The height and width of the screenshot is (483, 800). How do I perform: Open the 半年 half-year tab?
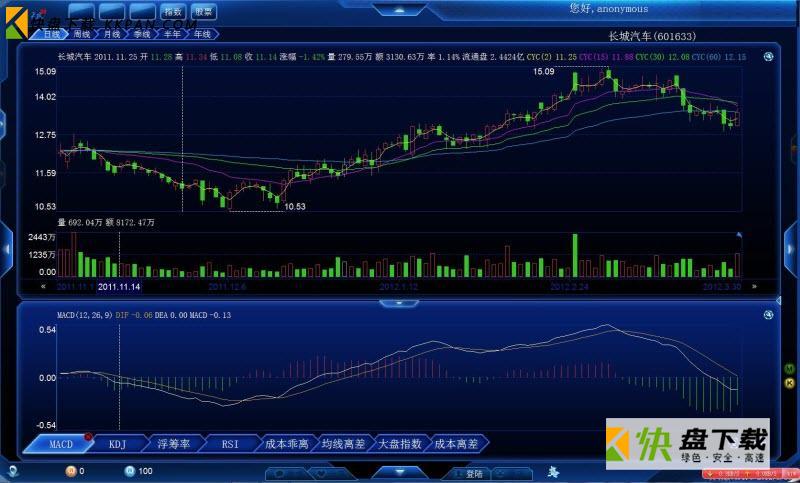click(x=172, y=34)
